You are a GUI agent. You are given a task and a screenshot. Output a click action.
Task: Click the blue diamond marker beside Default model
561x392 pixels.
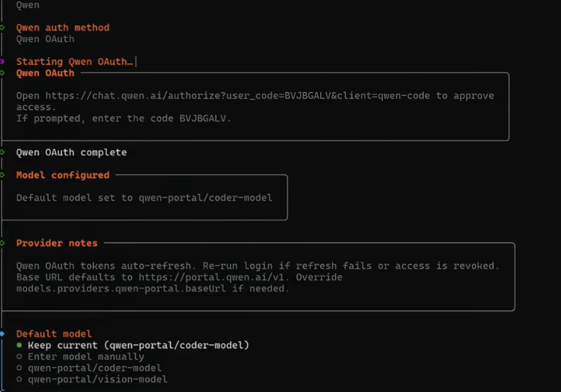(2, 334)
